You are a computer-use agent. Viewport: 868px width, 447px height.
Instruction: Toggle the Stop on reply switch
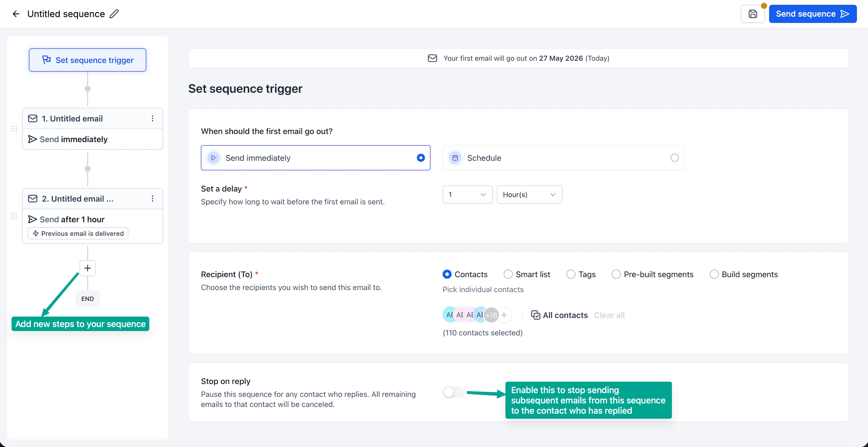[x=454, y=392]
